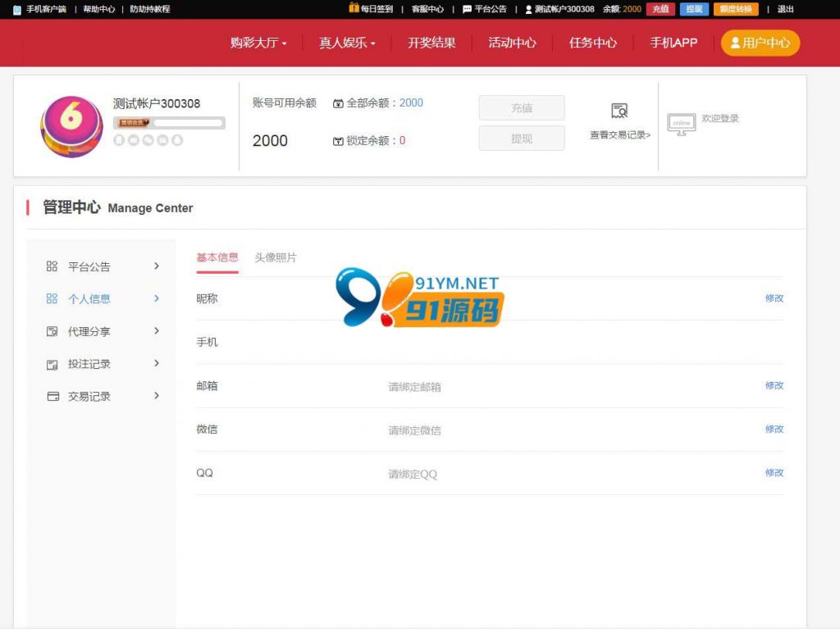Viewport: 840px width, 632px height.
Task: Click the orange 用户中心 button
Action: coord(760,43)
